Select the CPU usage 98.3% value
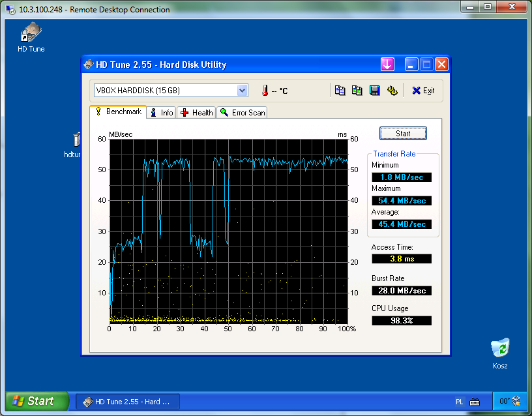 pos(402,320)
